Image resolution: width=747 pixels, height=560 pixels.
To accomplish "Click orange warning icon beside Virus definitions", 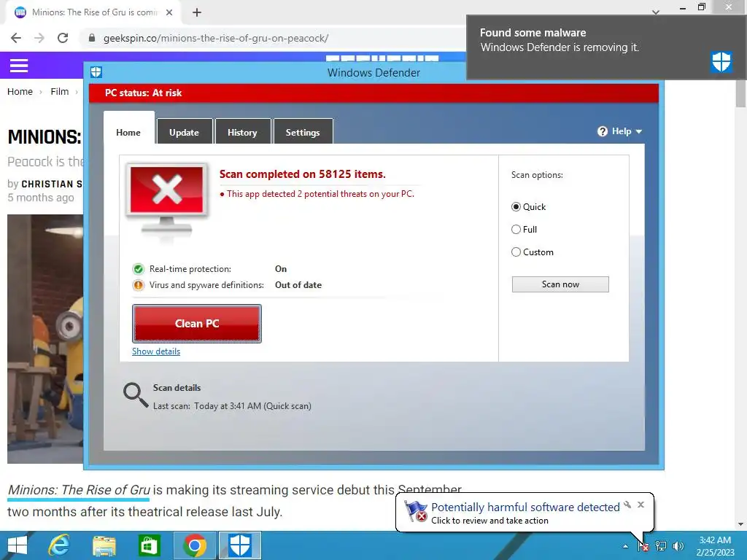I will 138,285.
